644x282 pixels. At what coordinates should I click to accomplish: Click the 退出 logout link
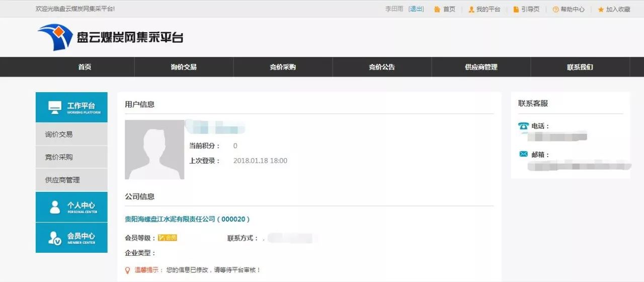coord(416,9)
